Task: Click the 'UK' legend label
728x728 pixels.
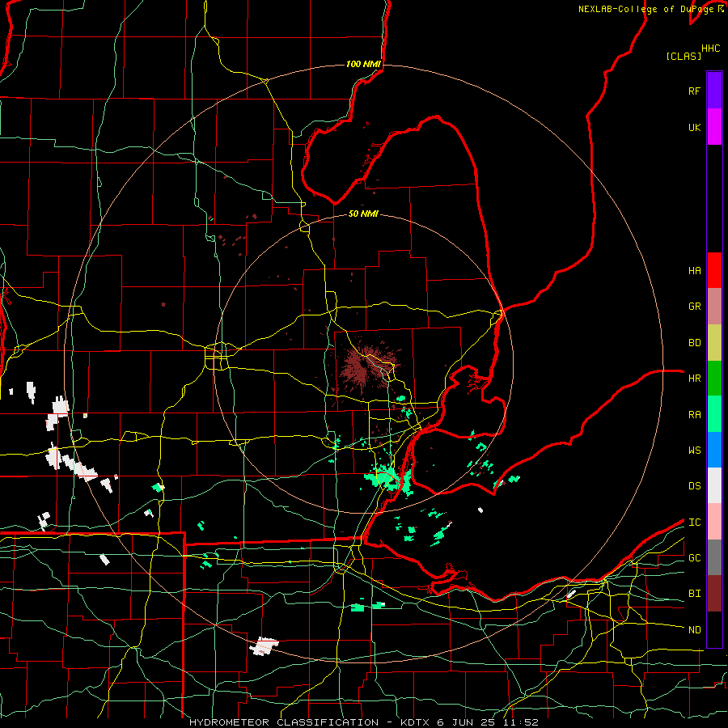Action: click(x=695, y=127)
